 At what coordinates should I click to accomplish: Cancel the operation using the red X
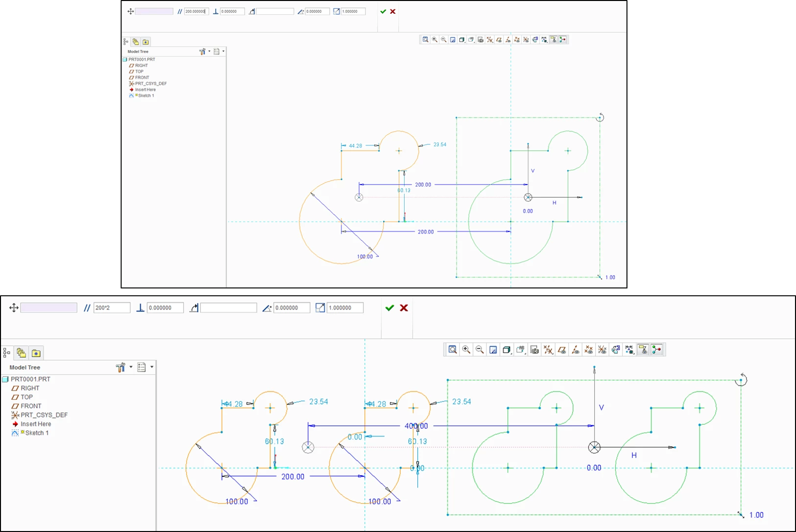pyautogui.click(x=403, y=308)
